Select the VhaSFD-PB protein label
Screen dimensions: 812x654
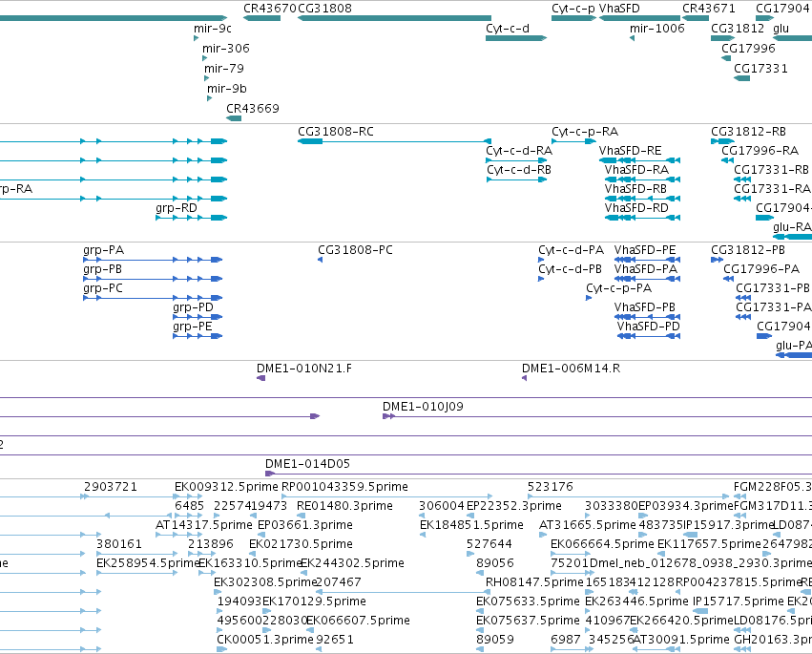coord(645,307)
